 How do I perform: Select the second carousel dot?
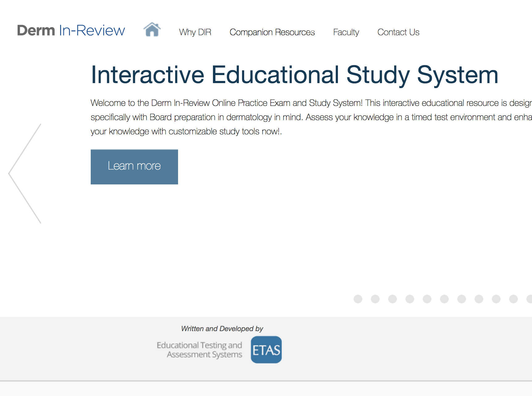[375, 299]
